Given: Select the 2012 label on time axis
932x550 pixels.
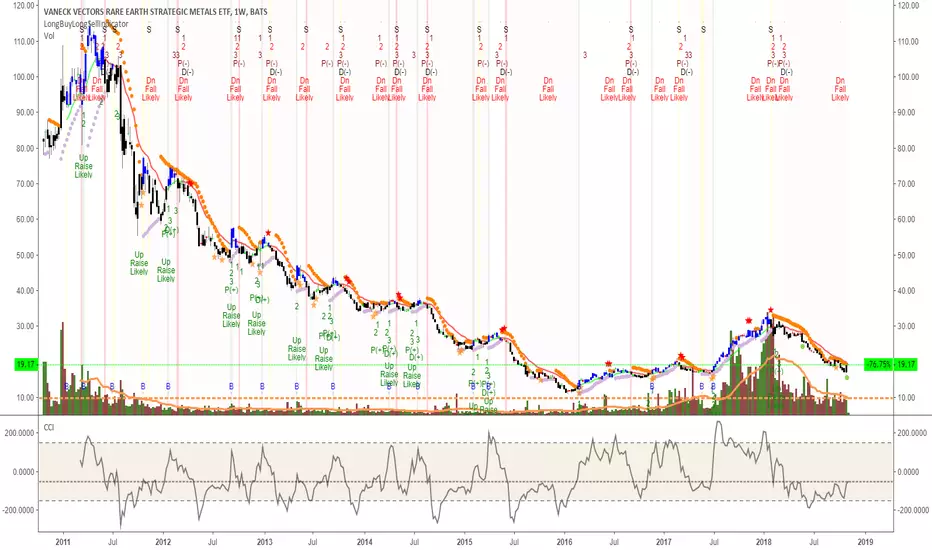Looking at the screenshot, I should [x=163, y=542].
